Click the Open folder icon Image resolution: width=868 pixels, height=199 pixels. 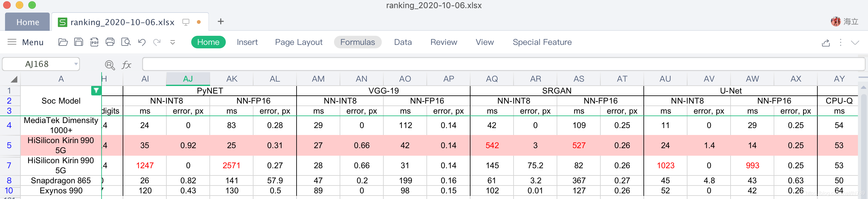pyautogui.click(x=63, y=42)
